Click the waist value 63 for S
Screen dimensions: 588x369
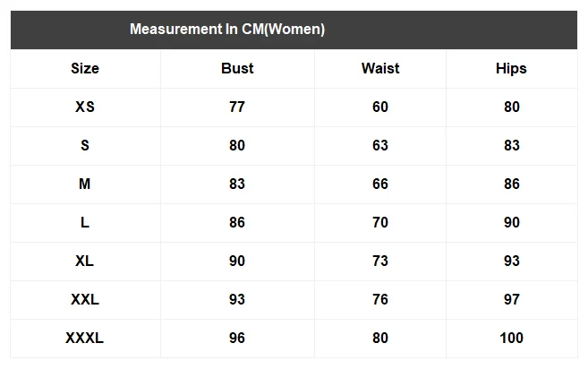[x=380, y=145]
